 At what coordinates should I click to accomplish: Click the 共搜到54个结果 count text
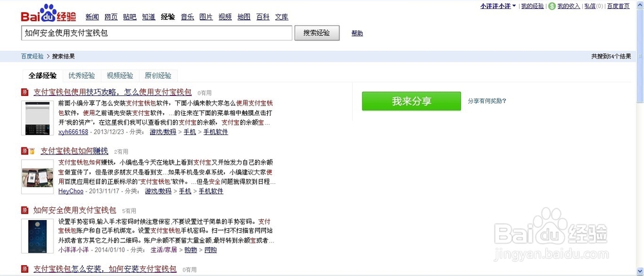pos(611,57)
